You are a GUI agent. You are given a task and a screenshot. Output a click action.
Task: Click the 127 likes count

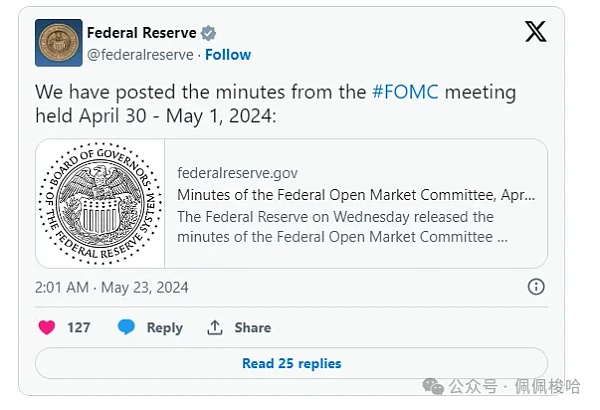[79, 327]
